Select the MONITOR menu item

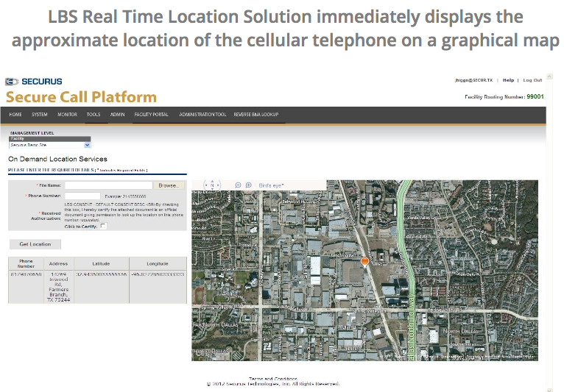[x=67, y=115]
